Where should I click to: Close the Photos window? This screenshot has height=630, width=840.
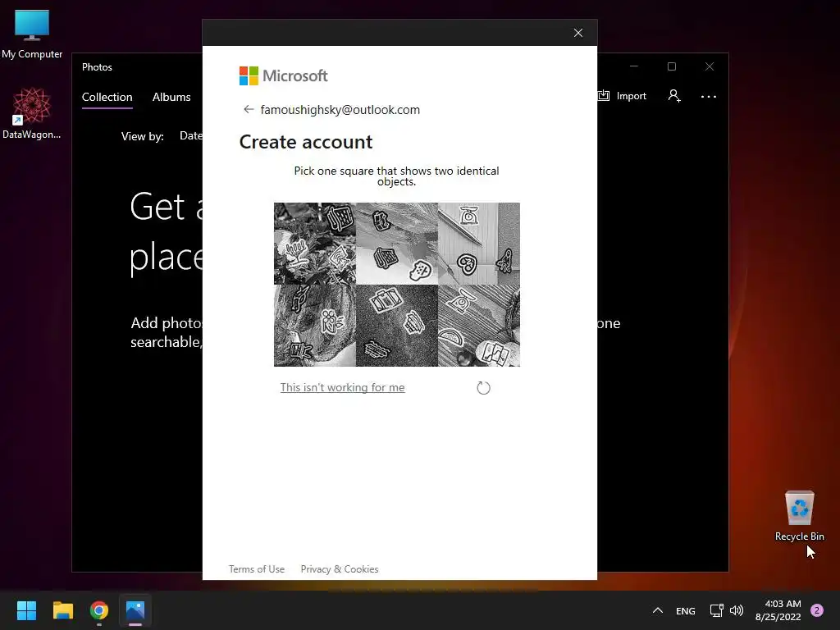click(710, 66)
